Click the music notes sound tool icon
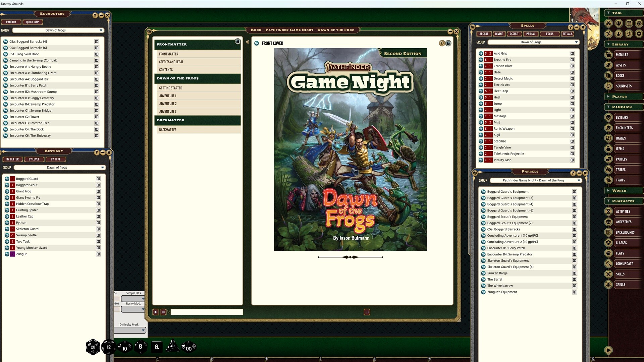 pyautogui.click(x=629, y=34)
